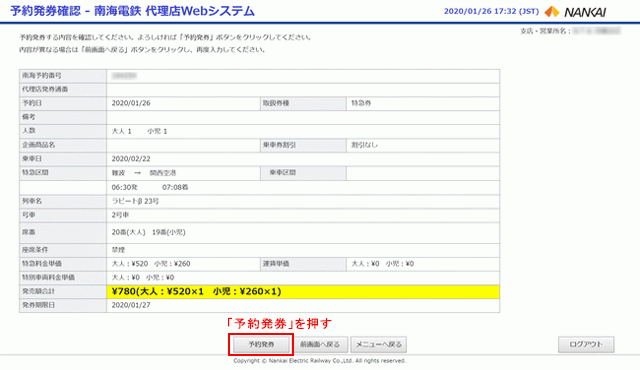Viewport: 640px width, 370px height.
Task: Click the 発売額合計 label cell
Action: [x=63, y=291]
